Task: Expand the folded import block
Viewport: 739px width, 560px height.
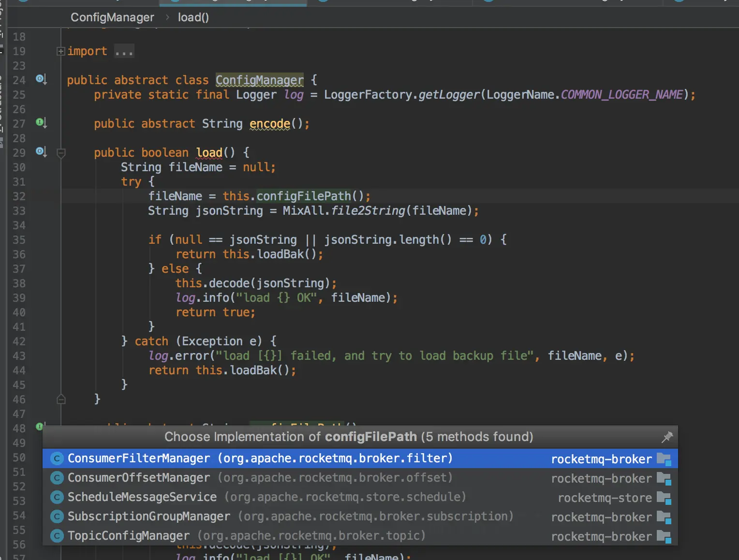Action: (x=61, y=51)
